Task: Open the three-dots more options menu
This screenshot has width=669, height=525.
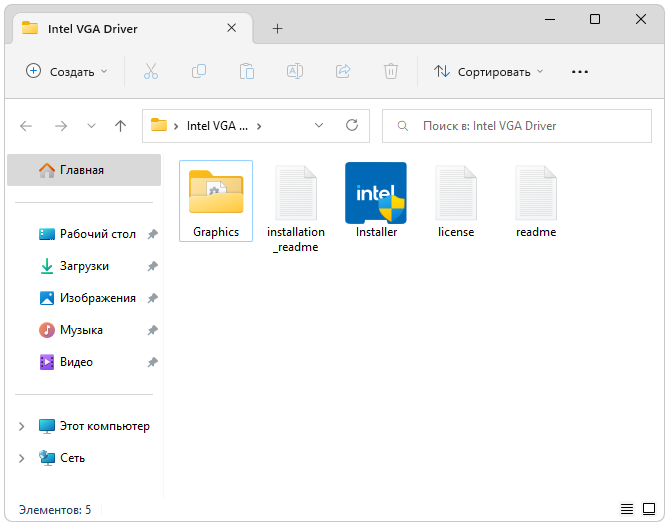Action: [579, 72]
